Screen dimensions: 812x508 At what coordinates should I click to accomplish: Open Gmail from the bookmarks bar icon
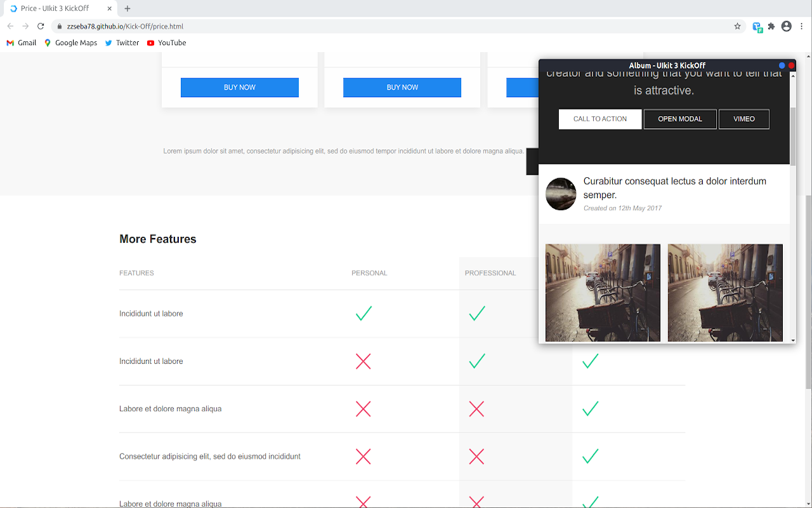point(10,43)
